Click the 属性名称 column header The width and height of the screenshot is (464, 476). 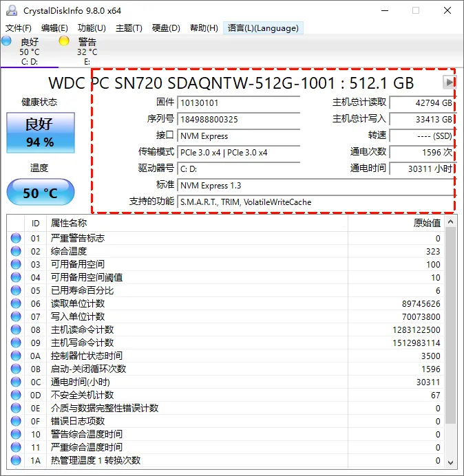click(197, 224)
